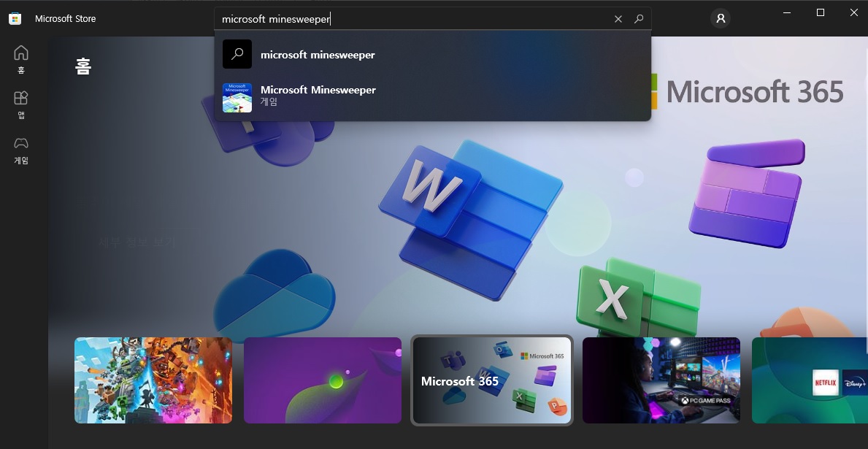This screenshot has height=449, width=868.
Task: Select the 'microsoft minesweeper' search suggestion
Action: pyautogui.click(x=432, y=54)
